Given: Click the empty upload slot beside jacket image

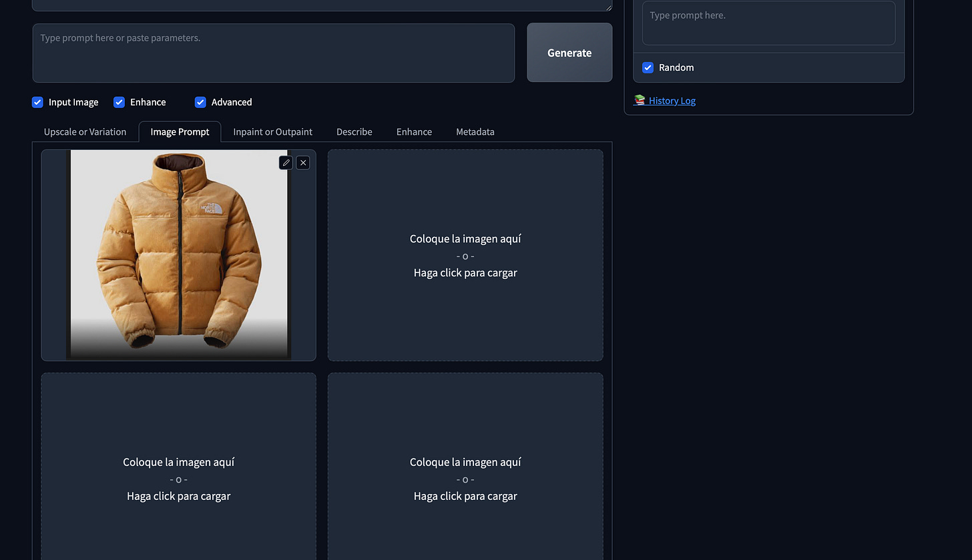Looking at the screenshot, I should [x=465, y=255].
